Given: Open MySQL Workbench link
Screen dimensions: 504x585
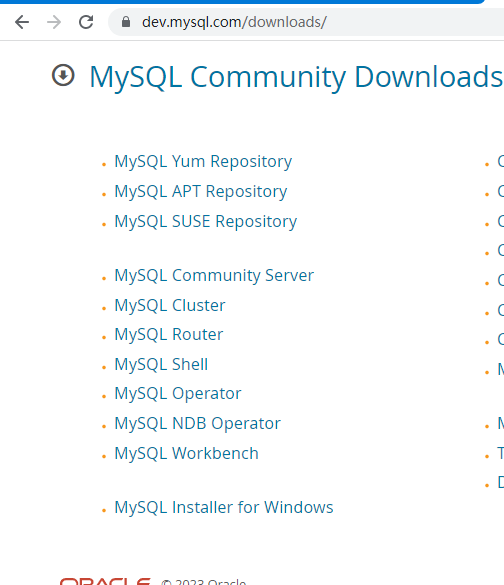Looking at the screenshot, I should coord(186,454).
